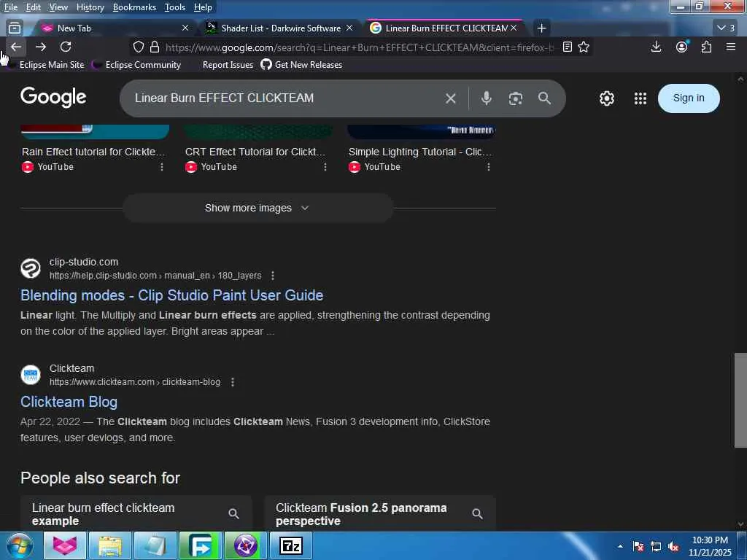This screenshot has width=747, height=560.
Task: Search by image with Google Lens icon
Action: tap(516, 98)
